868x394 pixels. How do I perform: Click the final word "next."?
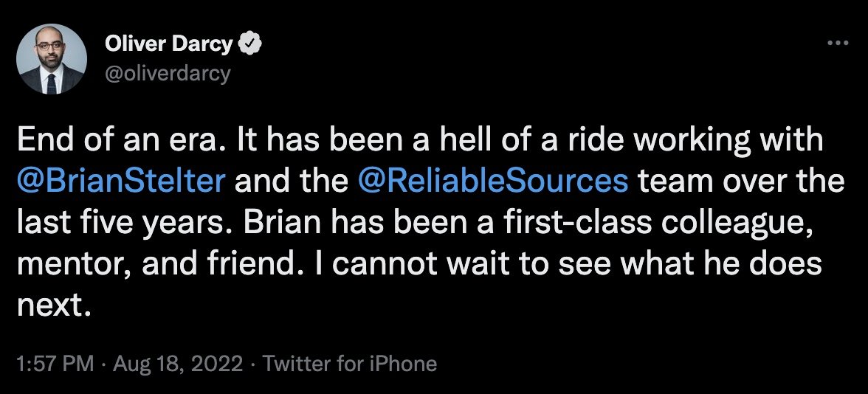click(x=53, y=305)
